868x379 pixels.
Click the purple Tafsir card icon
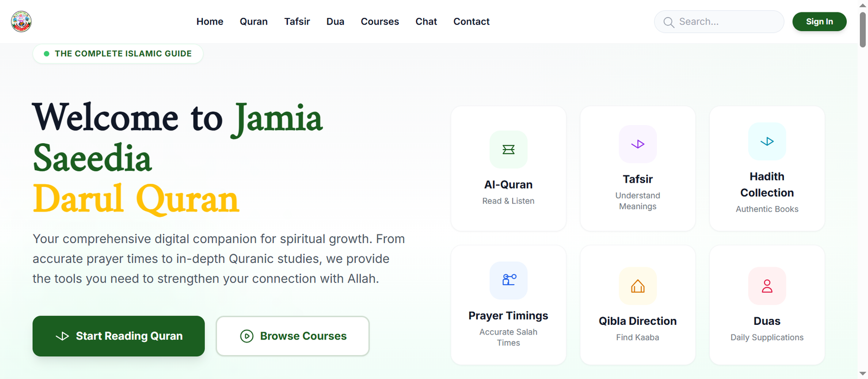click(637, 144)
